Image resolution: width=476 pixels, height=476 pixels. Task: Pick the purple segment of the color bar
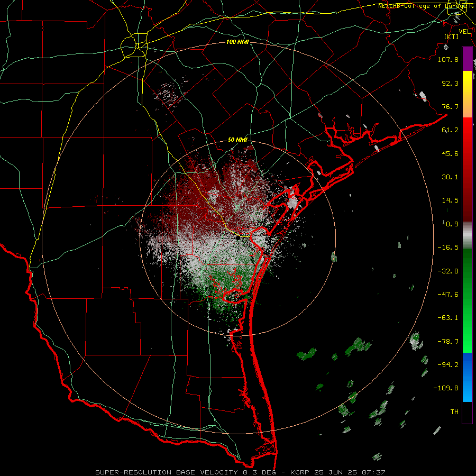467,59
